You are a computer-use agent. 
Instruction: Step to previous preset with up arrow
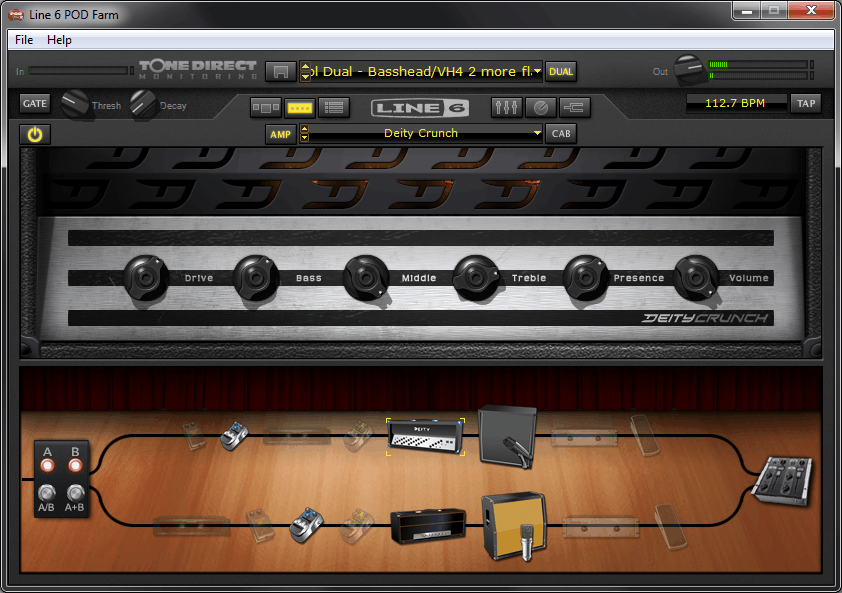306,67
